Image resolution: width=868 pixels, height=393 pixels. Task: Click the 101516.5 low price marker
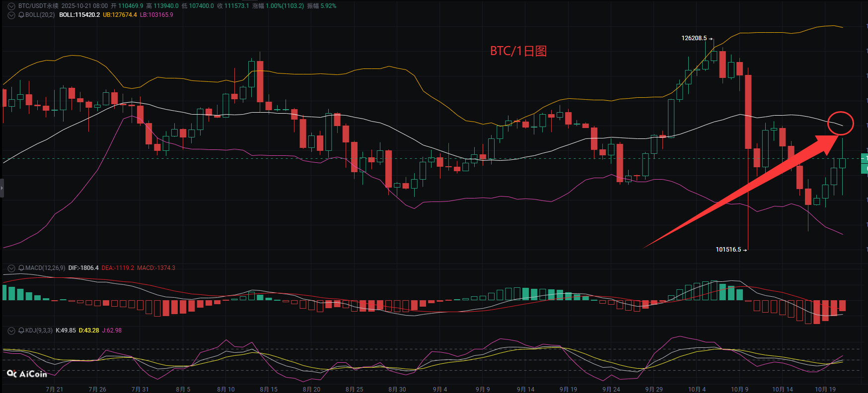728,250
